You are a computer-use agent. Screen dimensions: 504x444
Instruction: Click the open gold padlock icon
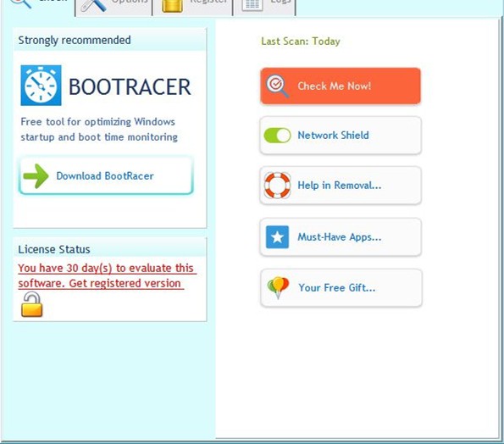[32, 304]
